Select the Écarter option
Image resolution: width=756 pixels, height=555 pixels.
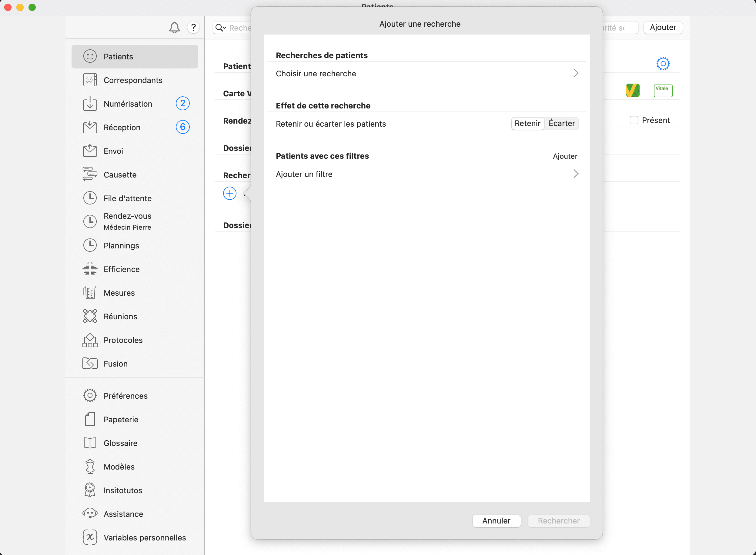click(561, 123)
